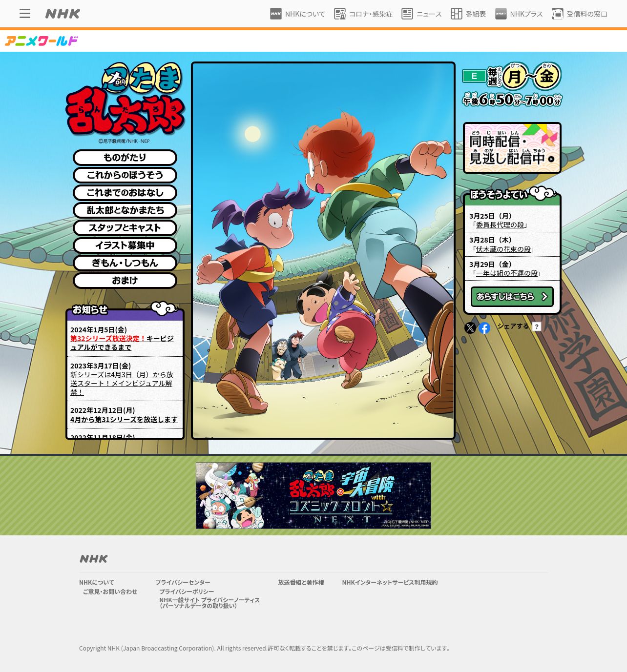
Task: Open the これからのほうそう menu item
Action: 125,175
